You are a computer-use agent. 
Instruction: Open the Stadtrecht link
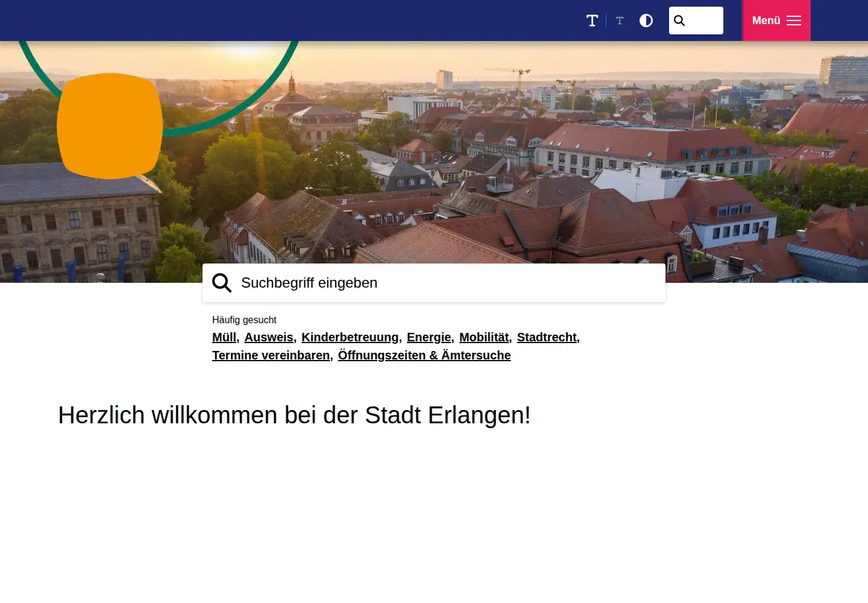(x=547, y=337)
